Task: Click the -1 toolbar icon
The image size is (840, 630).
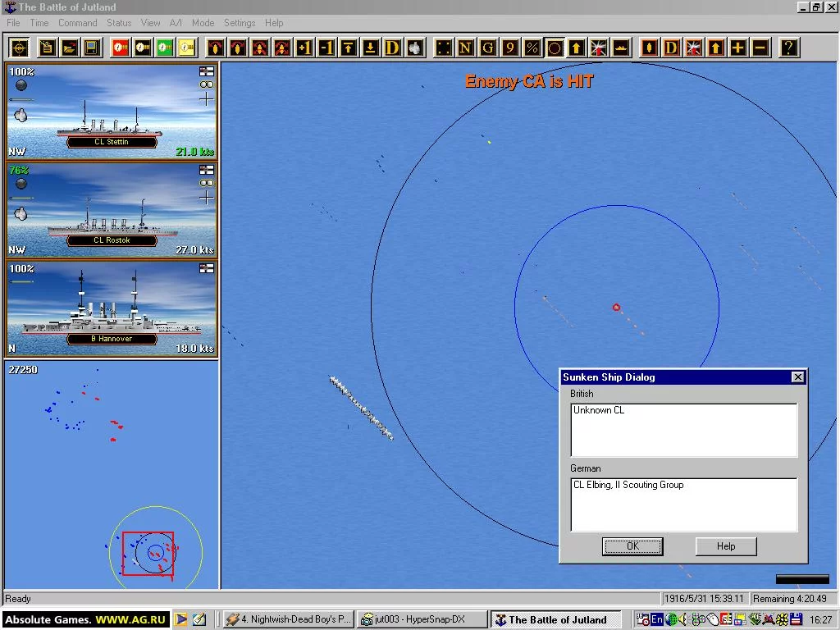Action: pos(326,48)
